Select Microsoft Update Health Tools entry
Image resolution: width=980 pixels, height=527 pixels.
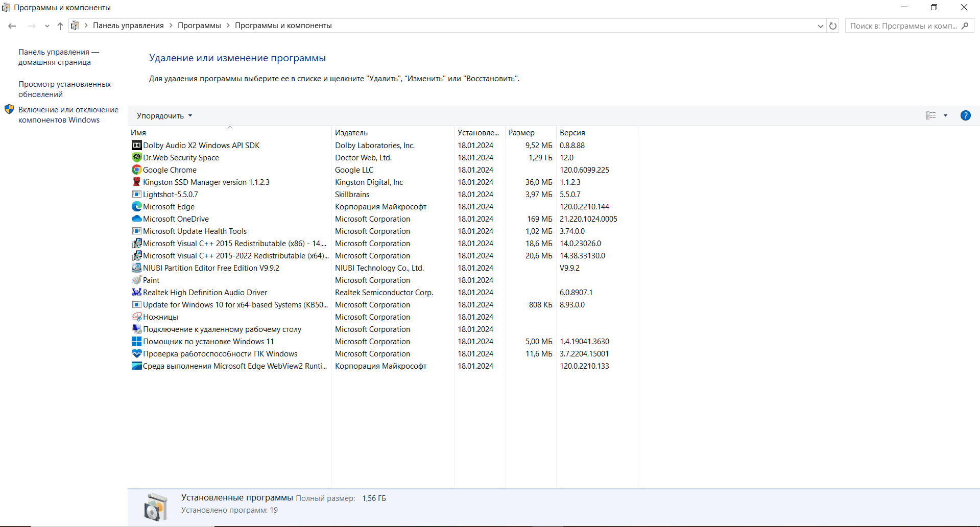click(195, 231)
